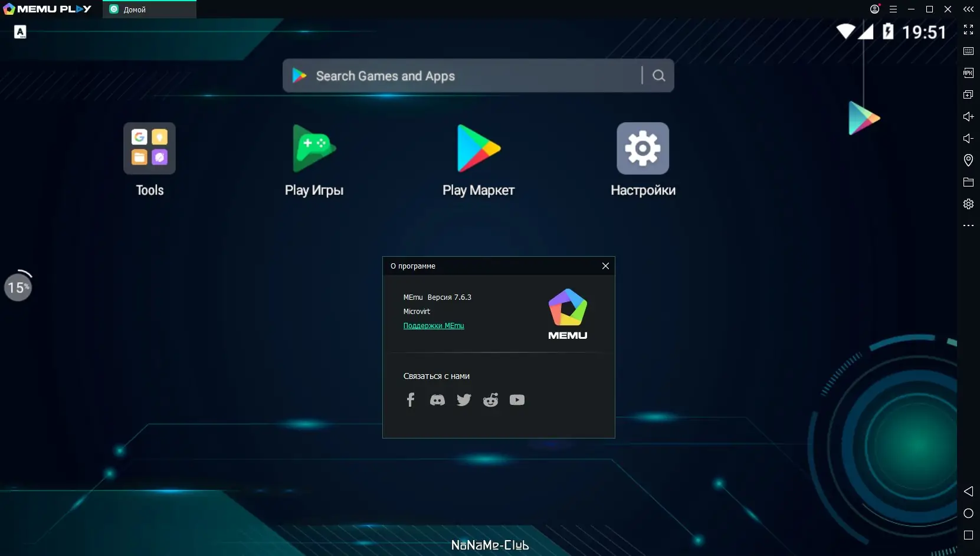
Task: Click the Wi-Fi status icon
Action: (x=845, y=31)
